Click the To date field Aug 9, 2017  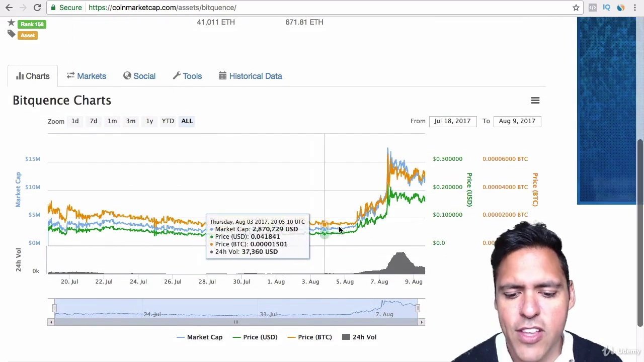[517, 121]
